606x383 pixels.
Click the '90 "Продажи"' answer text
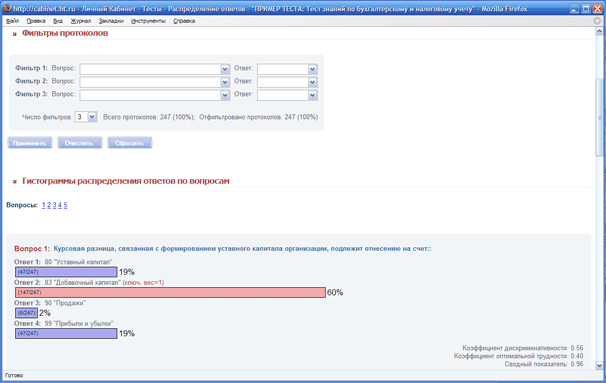coord(65,303)
